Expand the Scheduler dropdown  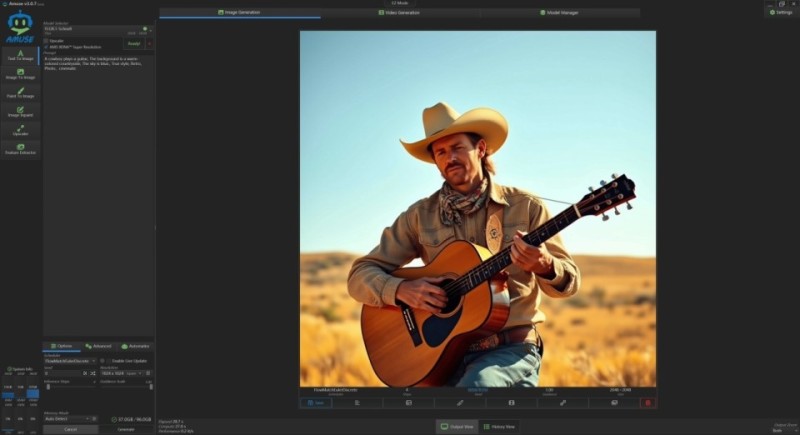click(x=70, y=361)
